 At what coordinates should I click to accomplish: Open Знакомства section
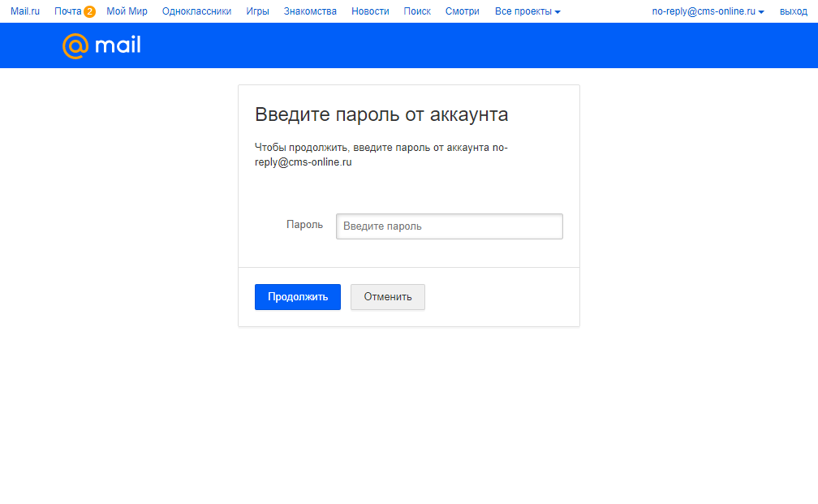pos(310,11)
